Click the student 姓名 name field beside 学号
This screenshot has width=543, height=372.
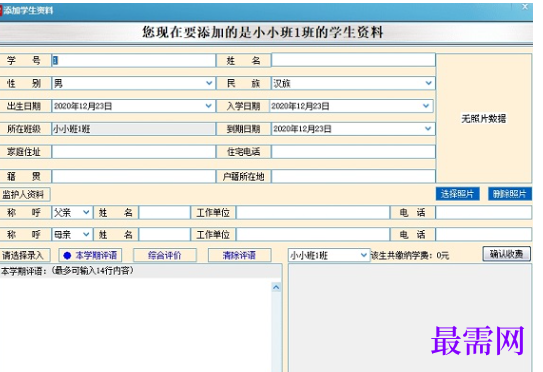tap(353, 60)
